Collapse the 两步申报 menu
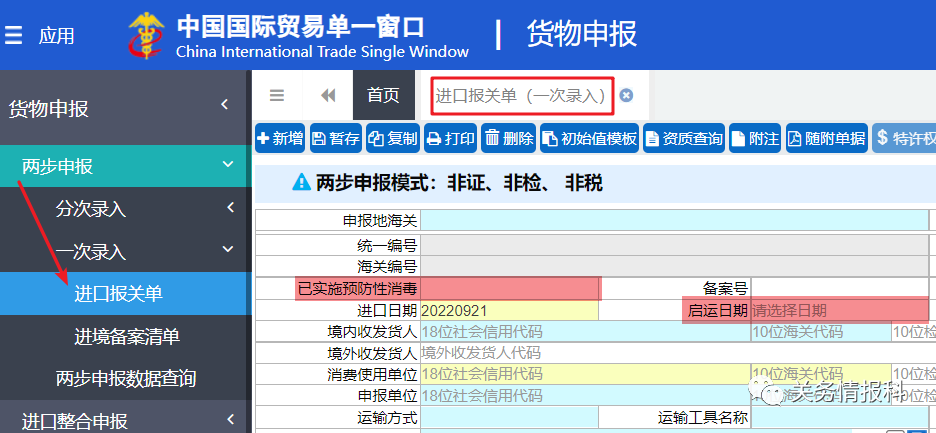The image size is (936, 433). pyautogui.click(x=123, y=166)
